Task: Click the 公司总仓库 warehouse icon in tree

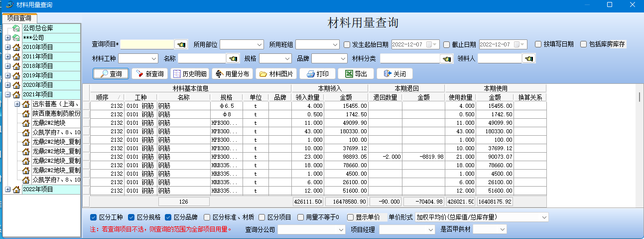Action: [x=16, y=28]
